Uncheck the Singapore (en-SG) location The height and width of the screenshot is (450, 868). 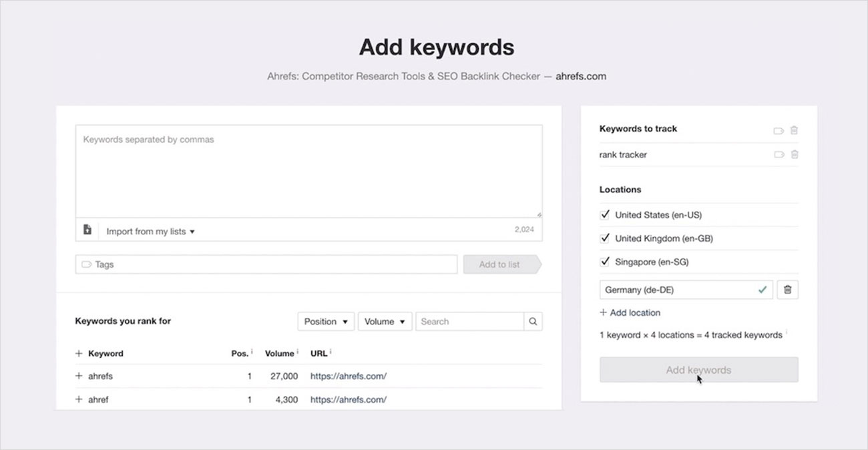pos(606,262)
